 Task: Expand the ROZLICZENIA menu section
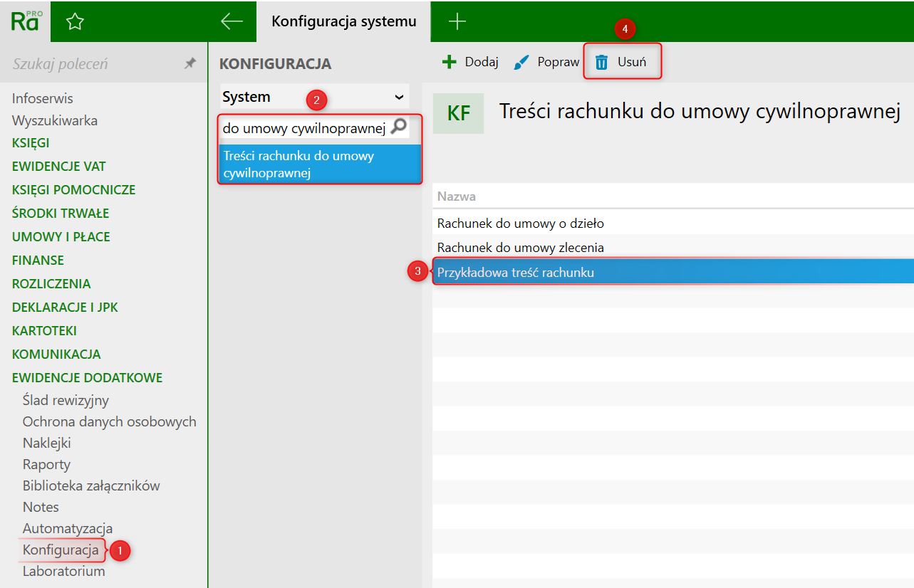pos(51,283)
